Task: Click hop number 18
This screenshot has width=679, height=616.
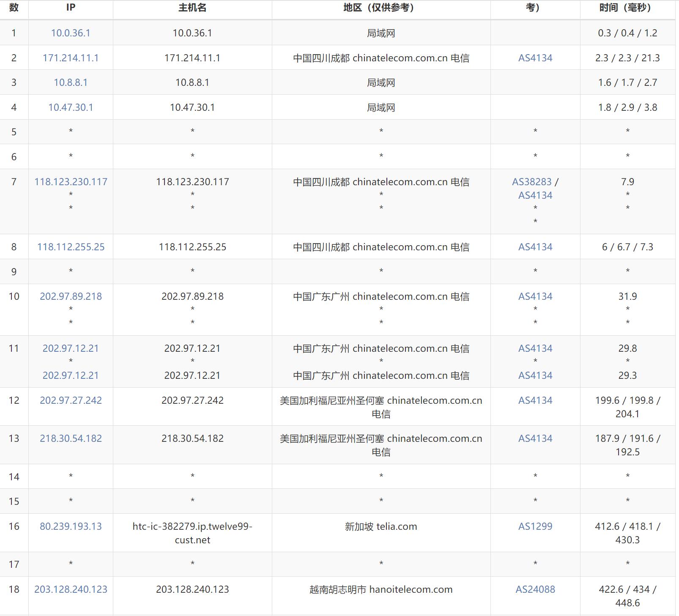Action: (14, 589)
